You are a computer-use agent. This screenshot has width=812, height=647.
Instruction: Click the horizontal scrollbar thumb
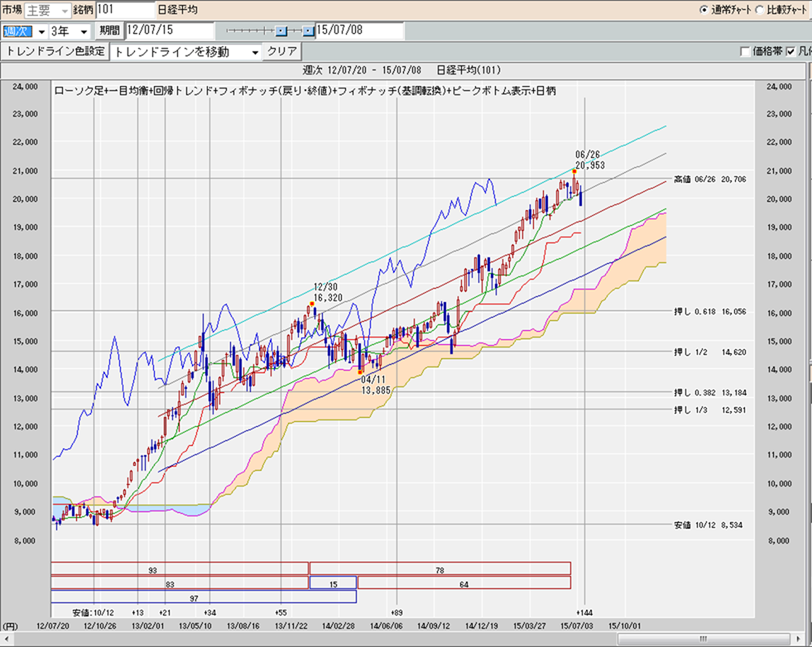(x=704, y=639)
